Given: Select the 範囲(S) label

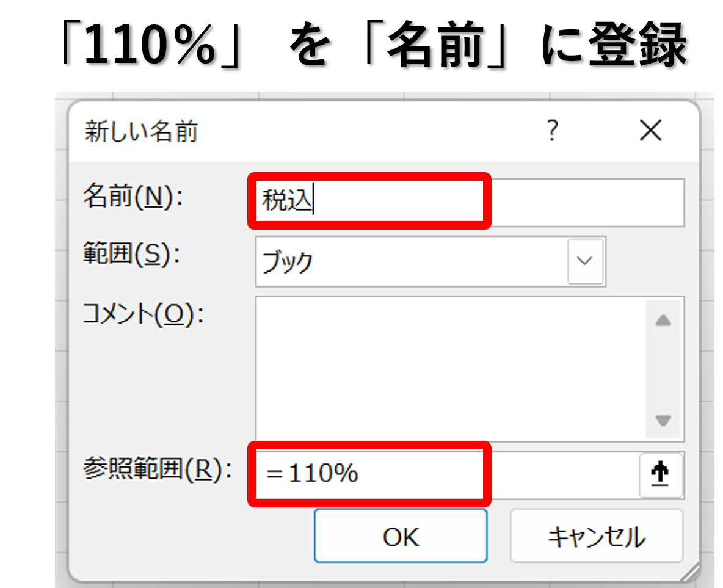Looking at the screenshot, I should click(x=131, y=254).
